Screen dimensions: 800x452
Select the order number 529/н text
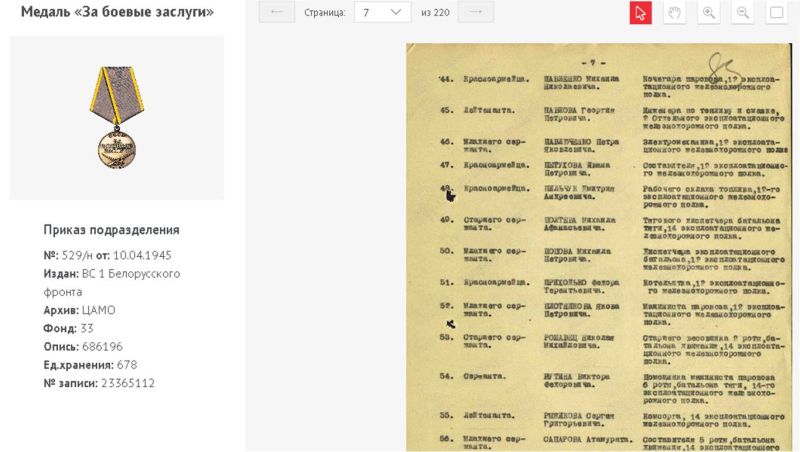(78, 255)
